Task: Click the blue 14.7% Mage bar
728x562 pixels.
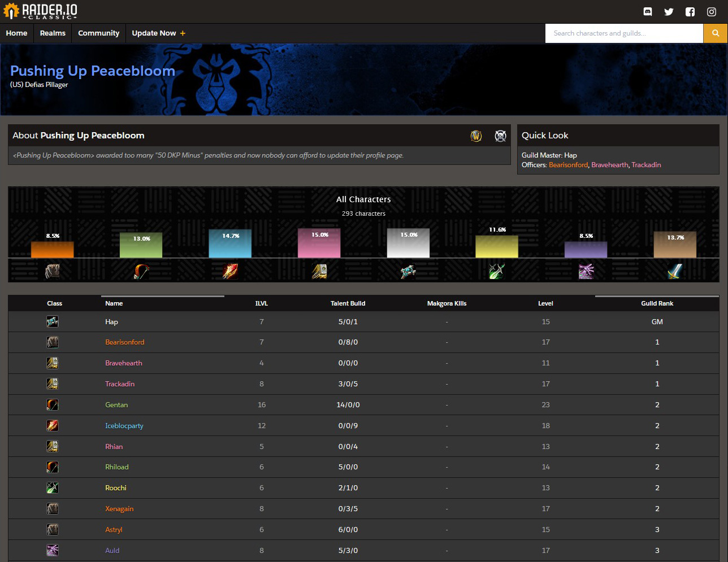Action: (230, 244)
